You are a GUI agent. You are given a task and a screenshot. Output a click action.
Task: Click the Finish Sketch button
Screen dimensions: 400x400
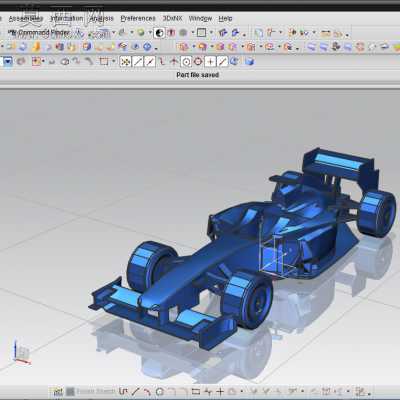click(90, 391)
